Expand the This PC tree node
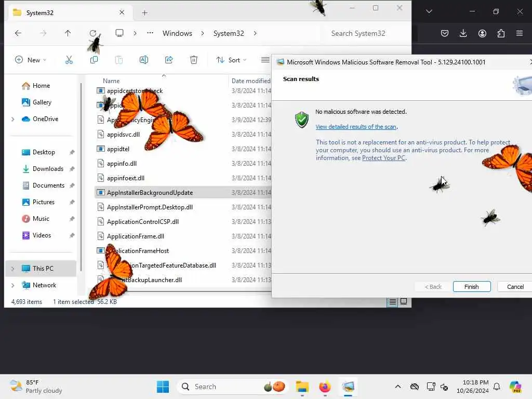Screen dimensions: 532x399 [x=13, y=269]
